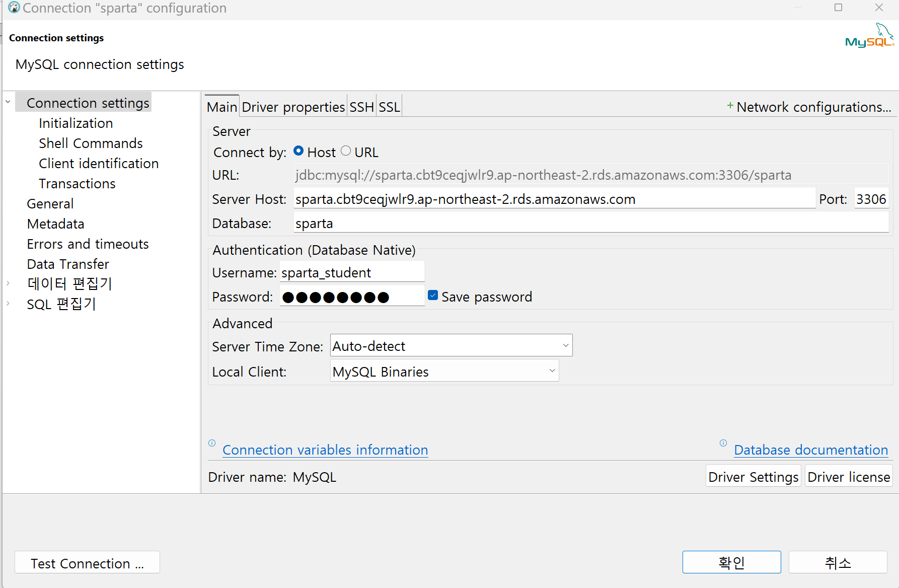Switch to the Main tab

(222, 107)
